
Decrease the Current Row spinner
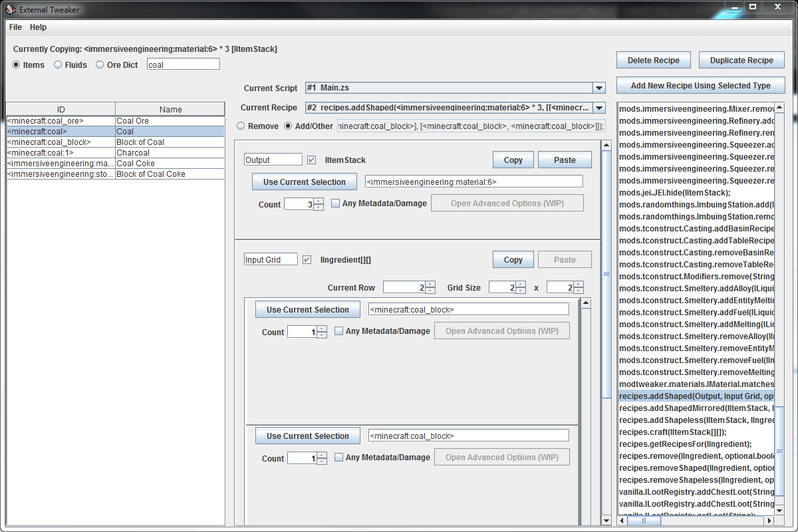tap(430, 291)
